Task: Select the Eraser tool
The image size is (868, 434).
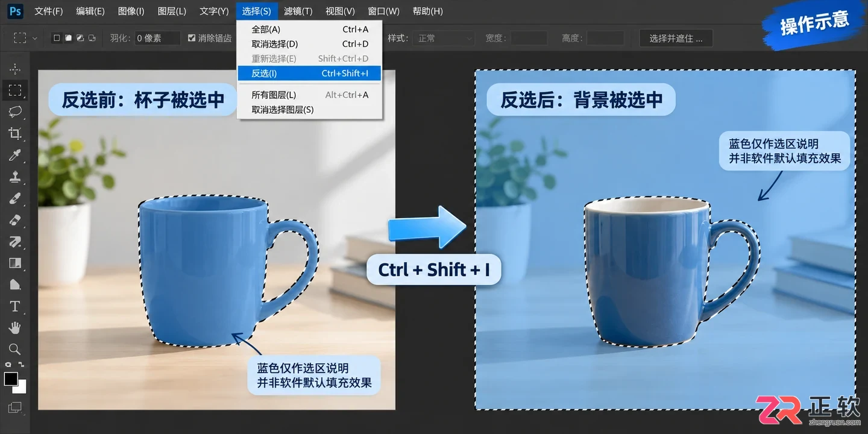Action: click(14, 220)
